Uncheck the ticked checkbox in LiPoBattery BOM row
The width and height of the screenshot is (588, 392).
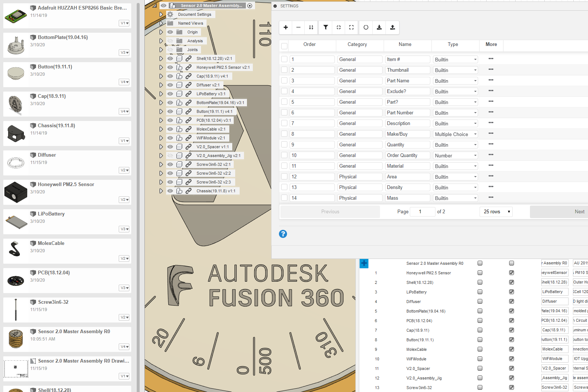(x=512, y=292)
